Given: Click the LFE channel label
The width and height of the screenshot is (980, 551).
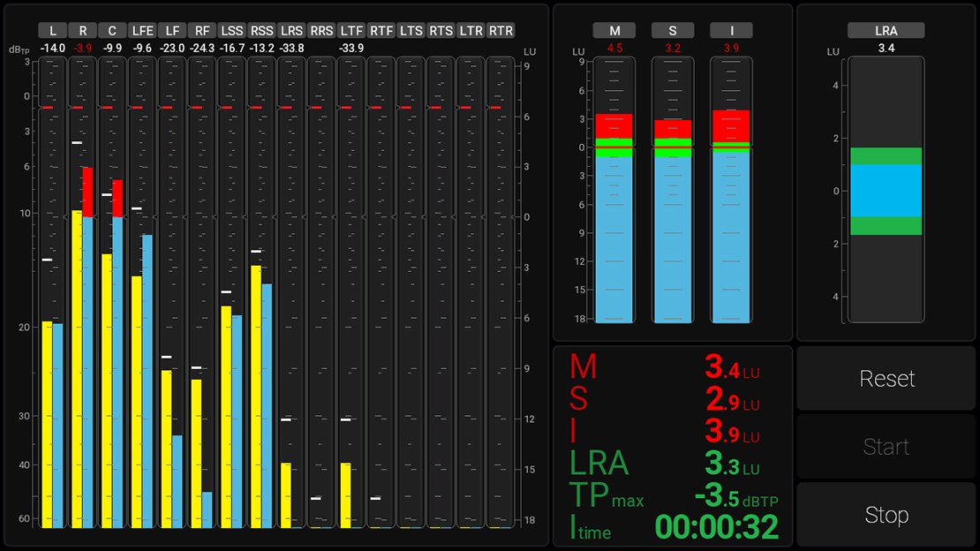Looking at the screenshot, I should 142,29.
